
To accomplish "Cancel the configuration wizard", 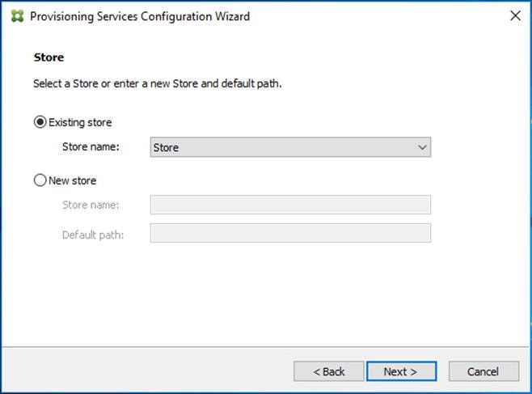I will click(x=483, y=371).
